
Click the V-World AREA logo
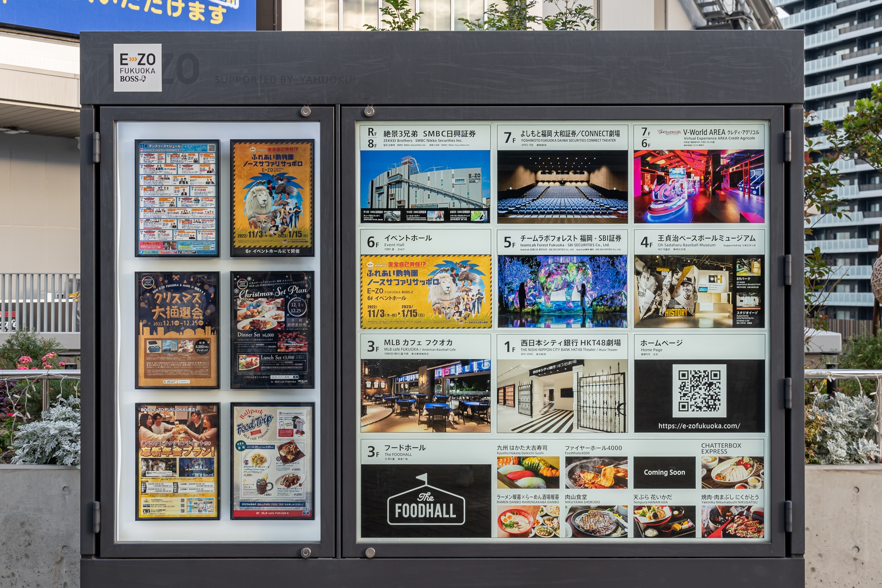coord(669,132)
